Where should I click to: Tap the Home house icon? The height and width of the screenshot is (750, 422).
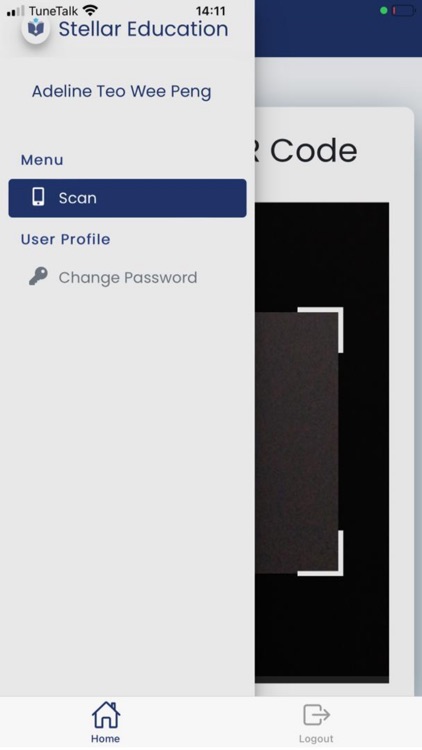(x=105, y=715)
